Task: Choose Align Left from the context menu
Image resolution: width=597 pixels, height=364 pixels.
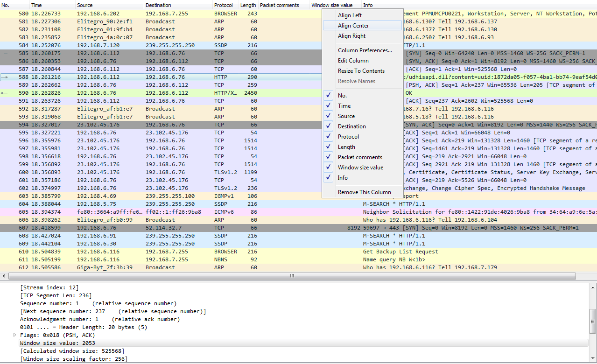Action: point(350,15)
